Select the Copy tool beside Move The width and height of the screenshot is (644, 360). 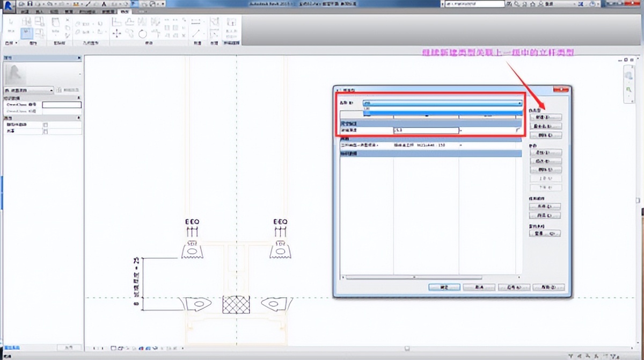[x=130, y=34]
